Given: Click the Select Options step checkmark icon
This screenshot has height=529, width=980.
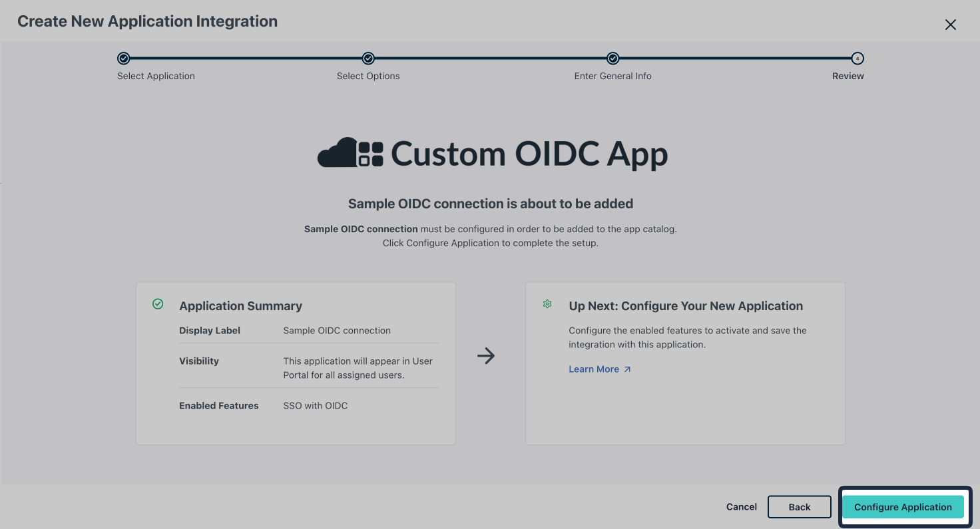Looking at the screenshot, I should [368, 59].
